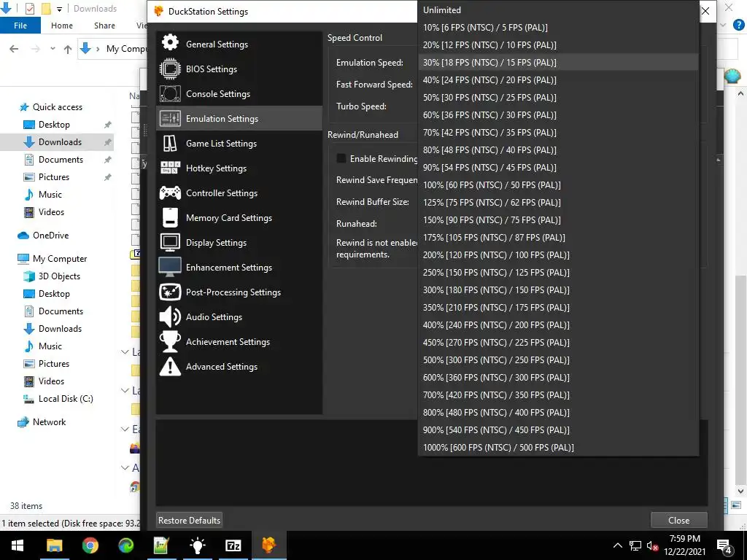Launch Chrome from the taskbar
Screen dimensions: 747x560
90,545
